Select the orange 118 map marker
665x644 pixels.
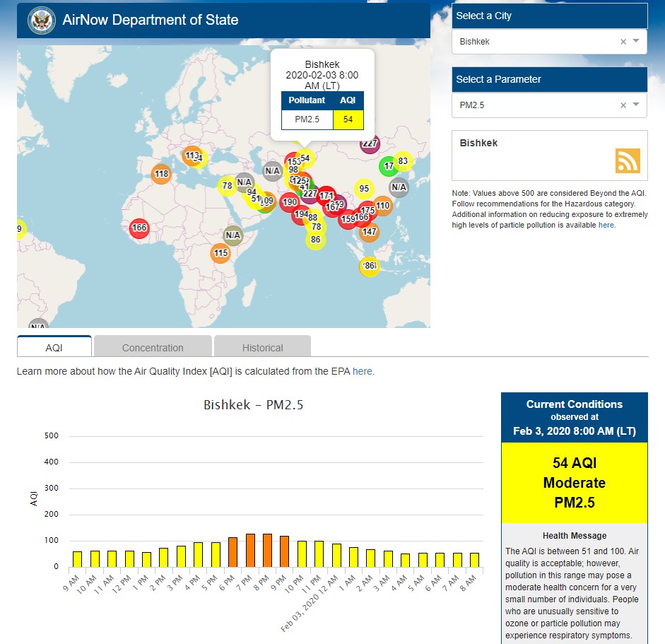click(161, 174)
